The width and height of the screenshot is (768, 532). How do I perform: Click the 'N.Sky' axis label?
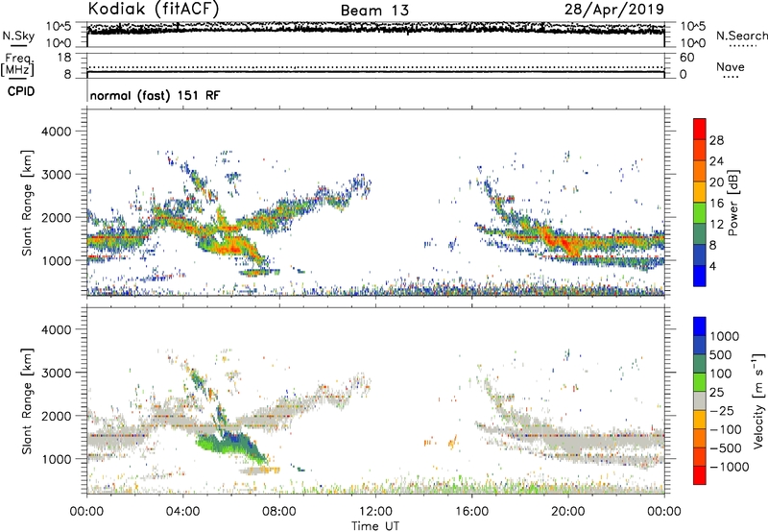pyautogui.click(x=18, y=36)
